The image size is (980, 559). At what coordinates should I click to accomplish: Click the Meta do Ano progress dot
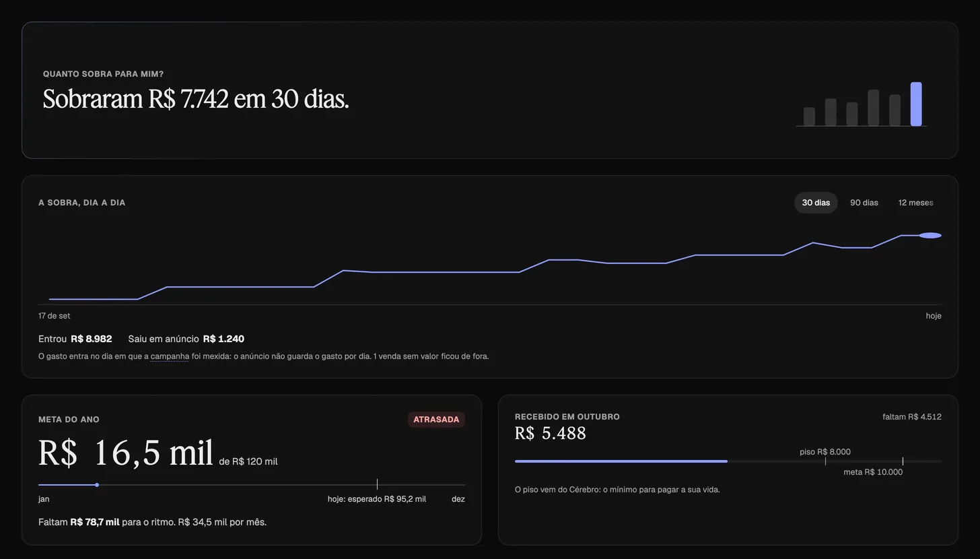97,485
